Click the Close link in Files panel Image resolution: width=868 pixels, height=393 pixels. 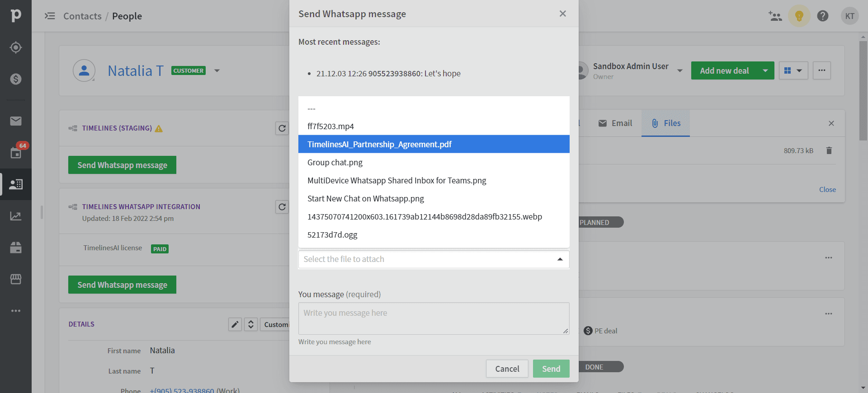[x=827, y=190]
